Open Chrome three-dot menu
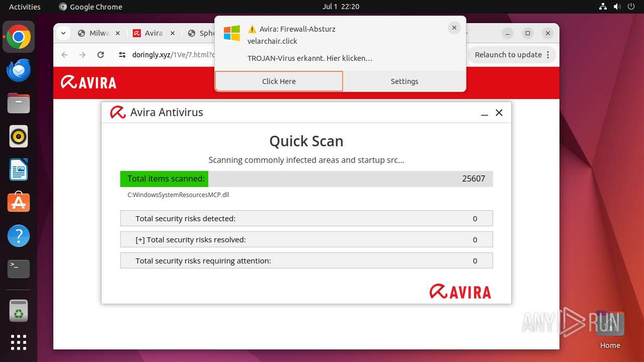Image resolution: width=644 pixels, height=362 pixels. tap(548, 55)
